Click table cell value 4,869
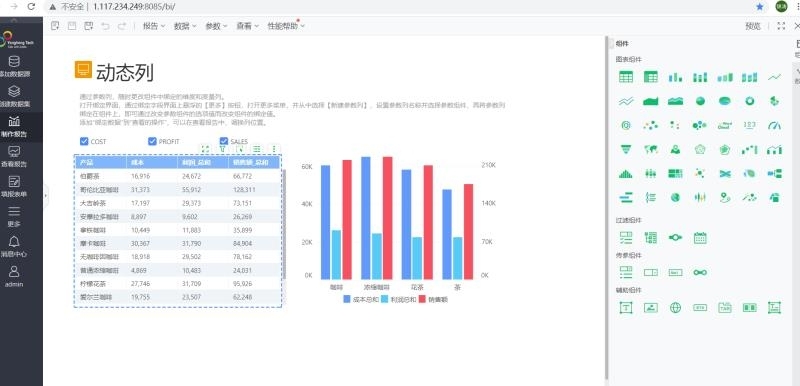This screenshot has height=386, width=800. pos(139,270)
